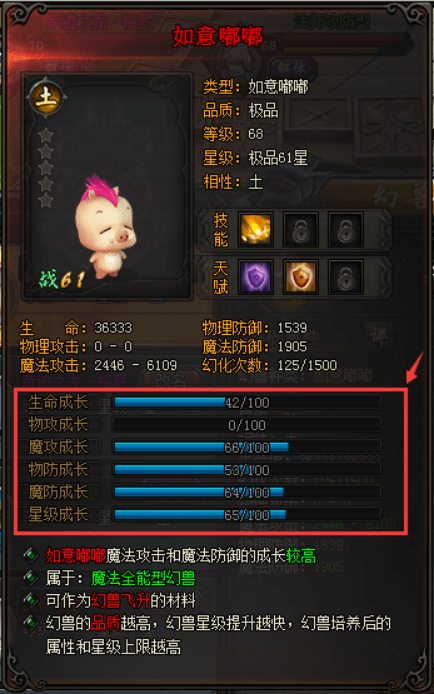Click the 战61 battle power label
The width and height of the screenshot is (434, 694).
point(61,279)
